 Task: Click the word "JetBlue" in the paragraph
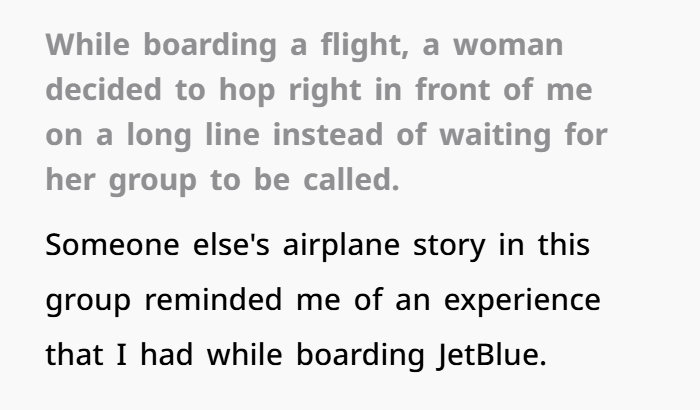click(492, 355)
